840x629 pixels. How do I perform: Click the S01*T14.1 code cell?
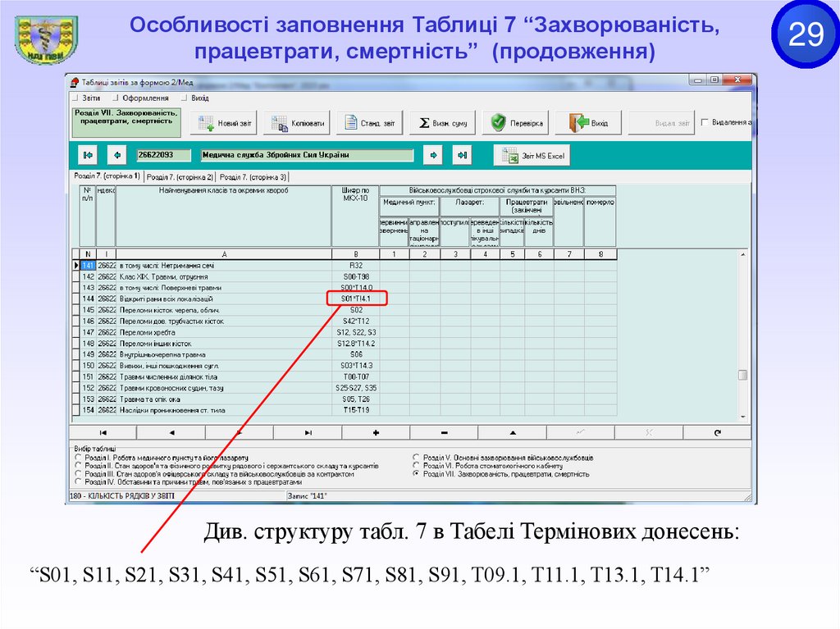[x=356, y=299]
